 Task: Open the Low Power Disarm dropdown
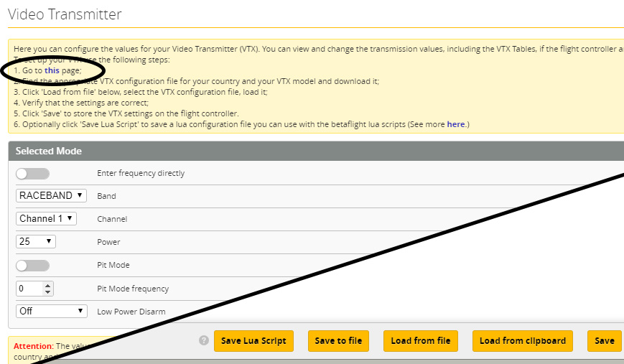51,311
